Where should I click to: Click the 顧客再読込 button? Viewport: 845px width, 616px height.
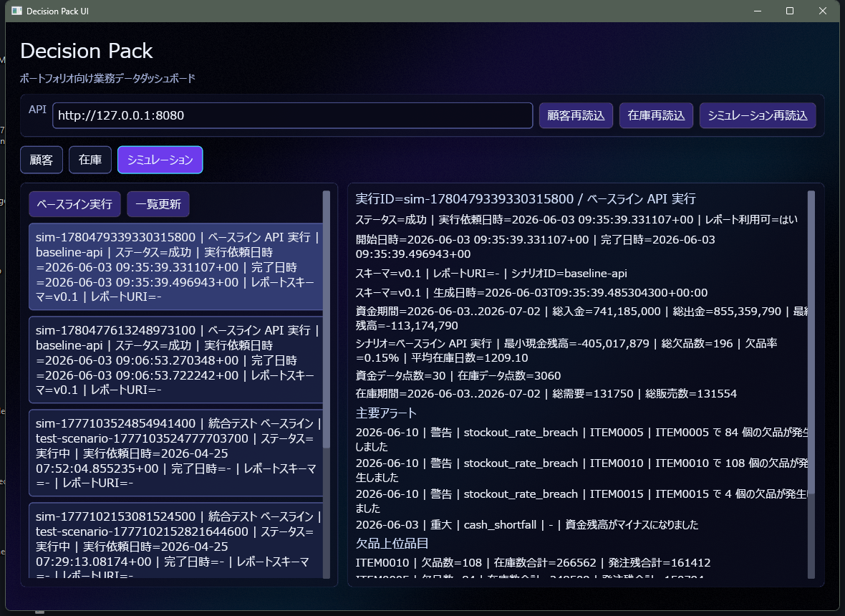click(x=576, y=115)
